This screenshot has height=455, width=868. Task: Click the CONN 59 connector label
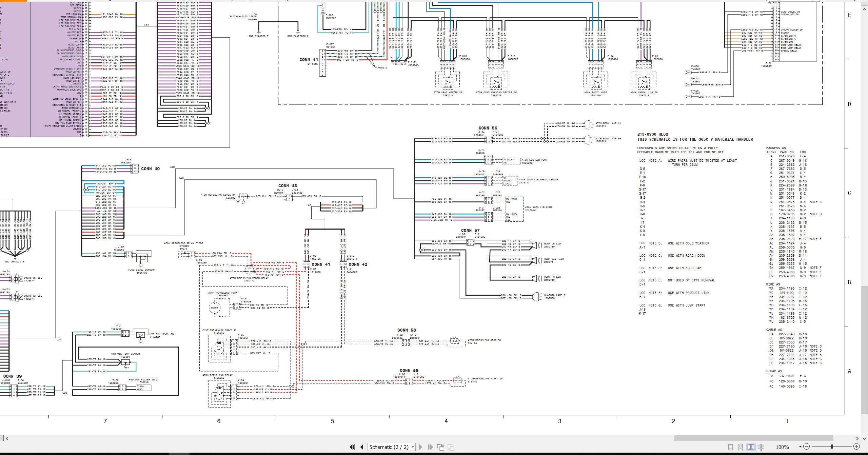click(409, 371)
